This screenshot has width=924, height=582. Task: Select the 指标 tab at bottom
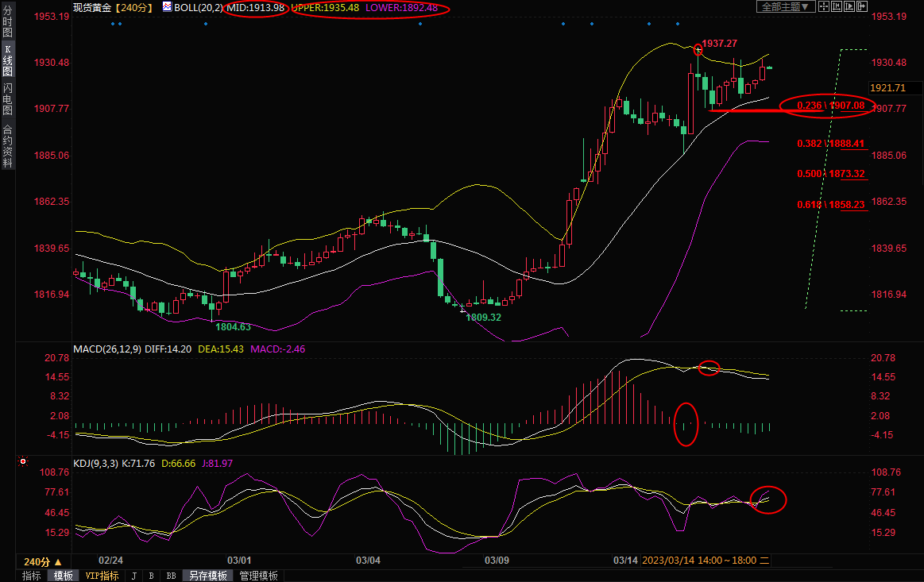click(32, 576)
